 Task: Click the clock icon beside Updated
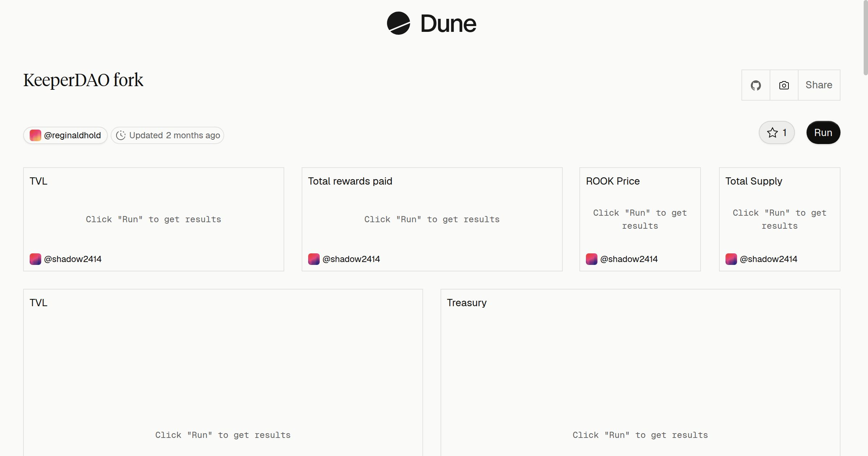tap(121, 135)
